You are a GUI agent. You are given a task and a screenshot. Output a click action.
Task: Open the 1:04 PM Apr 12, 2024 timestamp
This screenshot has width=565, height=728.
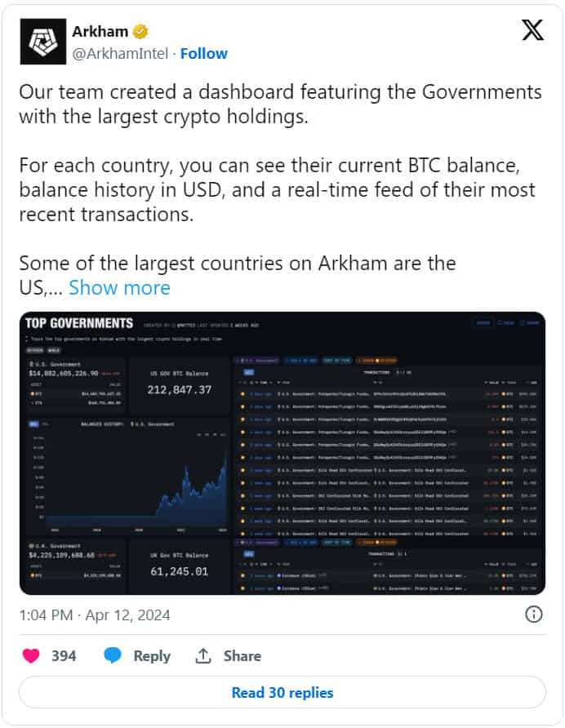95,615
